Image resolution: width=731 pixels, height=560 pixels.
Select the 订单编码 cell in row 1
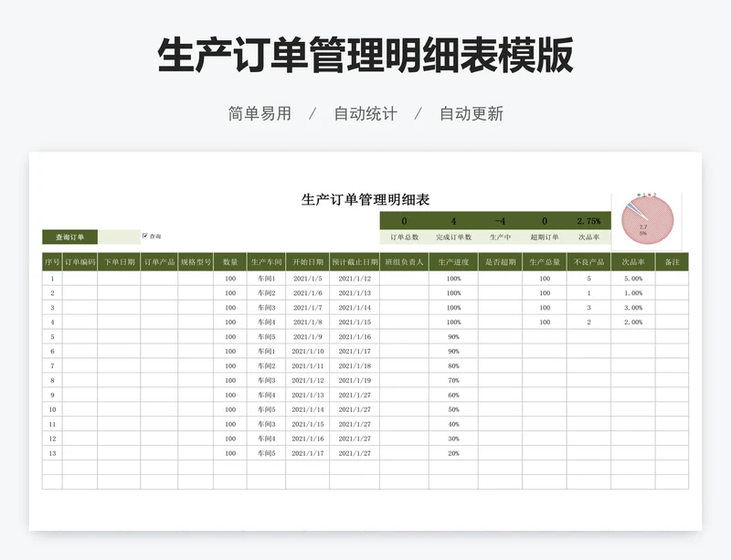click(79, 279)
